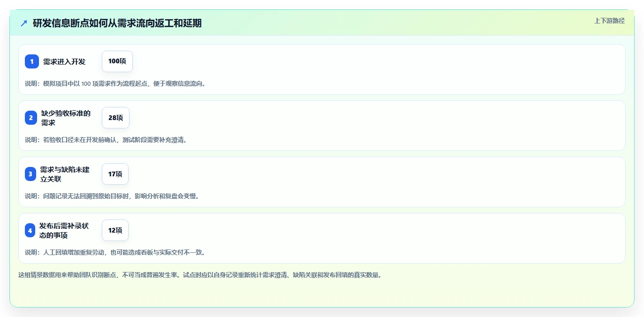Click the 上下游路径 label in the header
Screen dimensions: 644x317
tap(609, 21)
